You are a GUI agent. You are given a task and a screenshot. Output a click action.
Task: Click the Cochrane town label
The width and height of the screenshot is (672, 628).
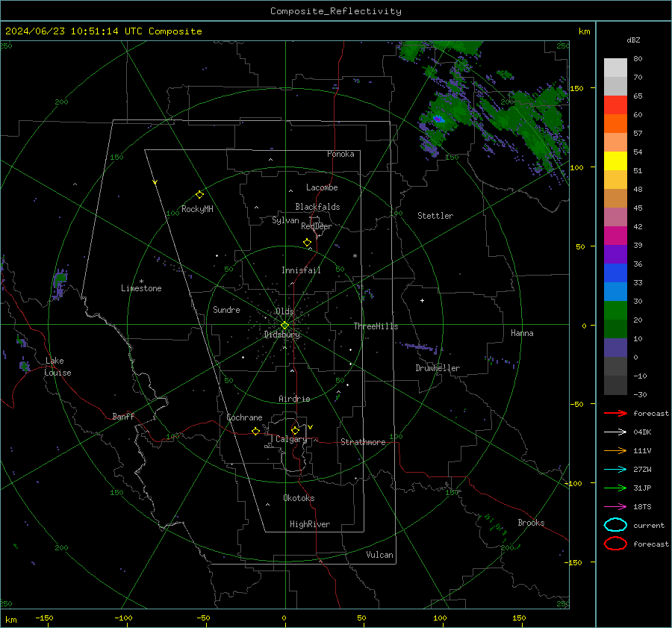[x=244, y=417]
